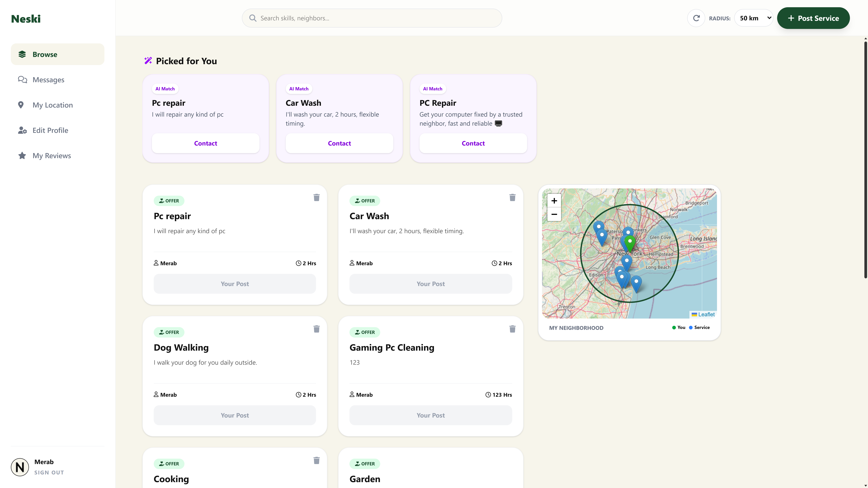The width and height of the screenshot is (868, 488).
Task: Go to My Location page
Action: tap(53, 105)
